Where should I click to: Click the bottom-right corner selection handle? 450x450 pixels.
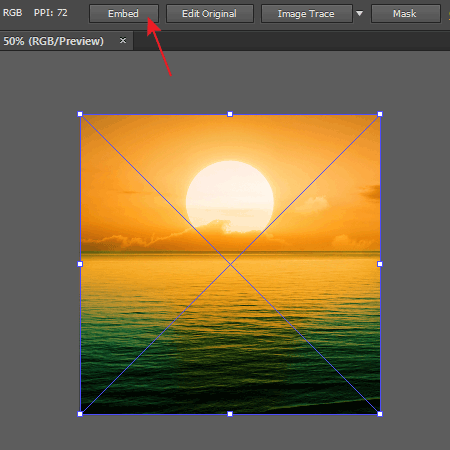click(x=380, y=414)
